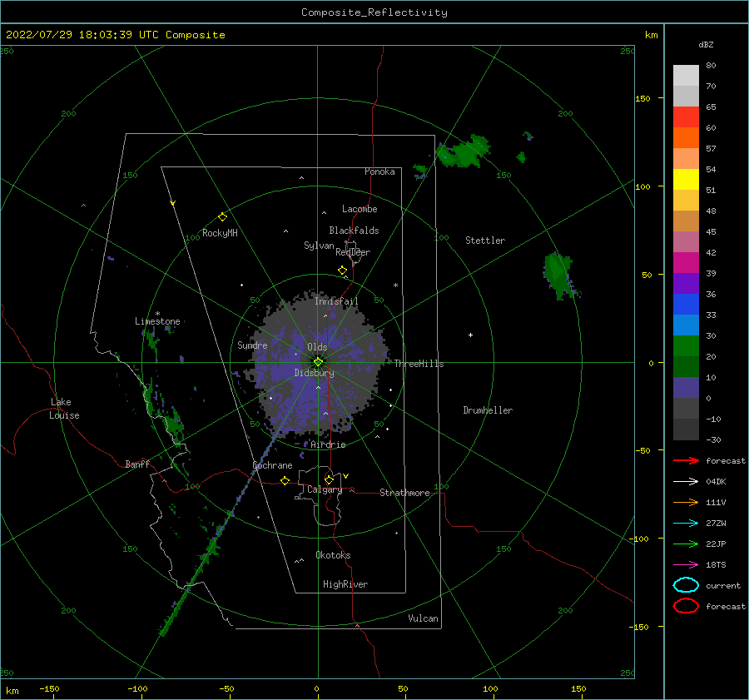This screenshot has width=749, height=700.
Task: Click the yellow radar-site diamond at Olds center
Action: click(318, 362)
